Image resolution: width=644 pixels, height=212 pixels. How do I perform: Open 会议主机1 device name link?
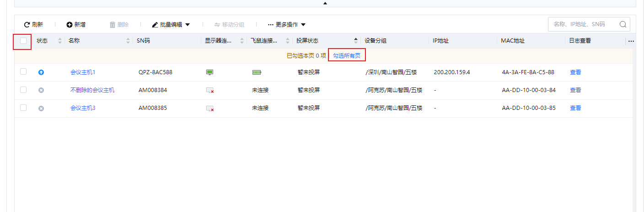click(83, 72)
